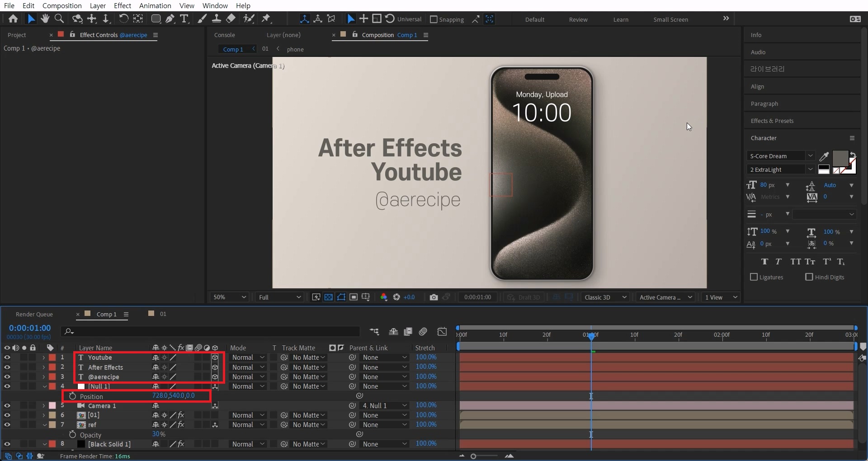Open the Window menu
Image resolution: width=868 pixels, height=461 pixels.
pyautogui.click(x=215, y=5)
